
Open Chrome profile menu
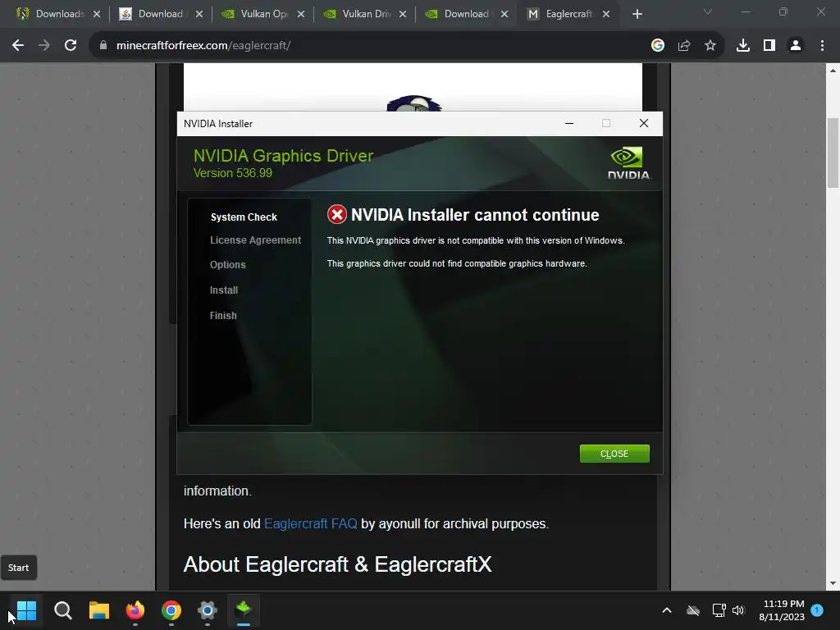[x=796, y=46]
